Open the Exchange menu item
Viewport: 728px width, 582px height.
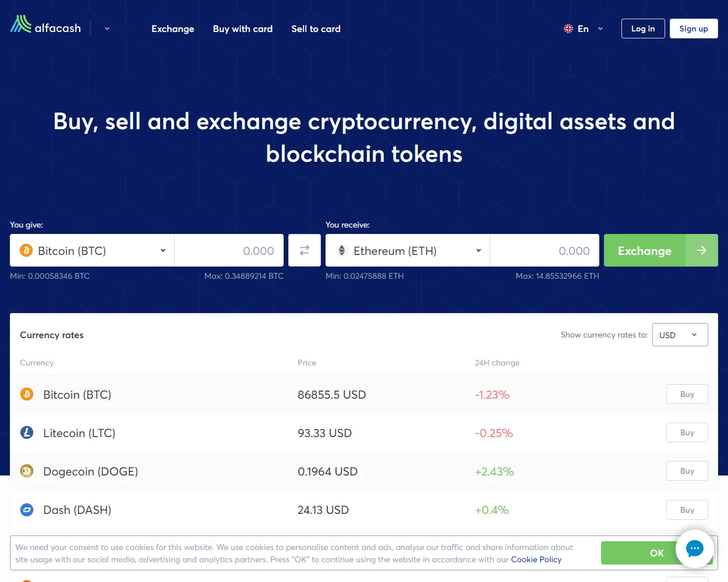click(173, 29)
